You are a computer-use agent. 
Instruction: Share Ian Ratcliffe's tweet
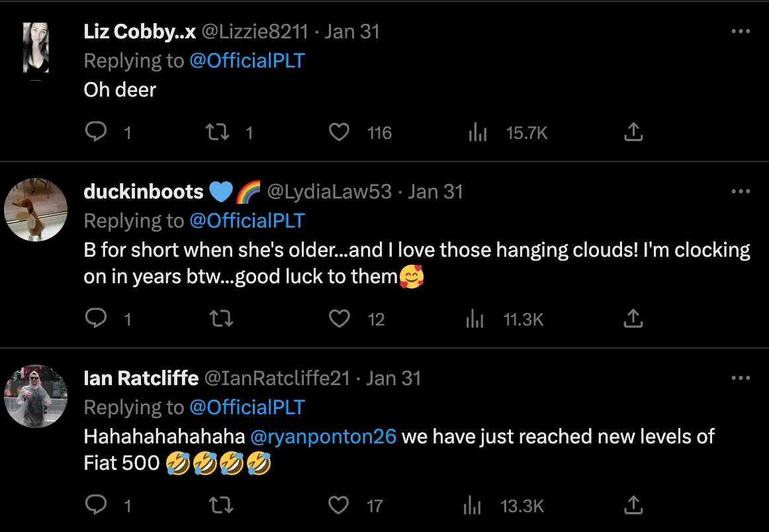633,506
